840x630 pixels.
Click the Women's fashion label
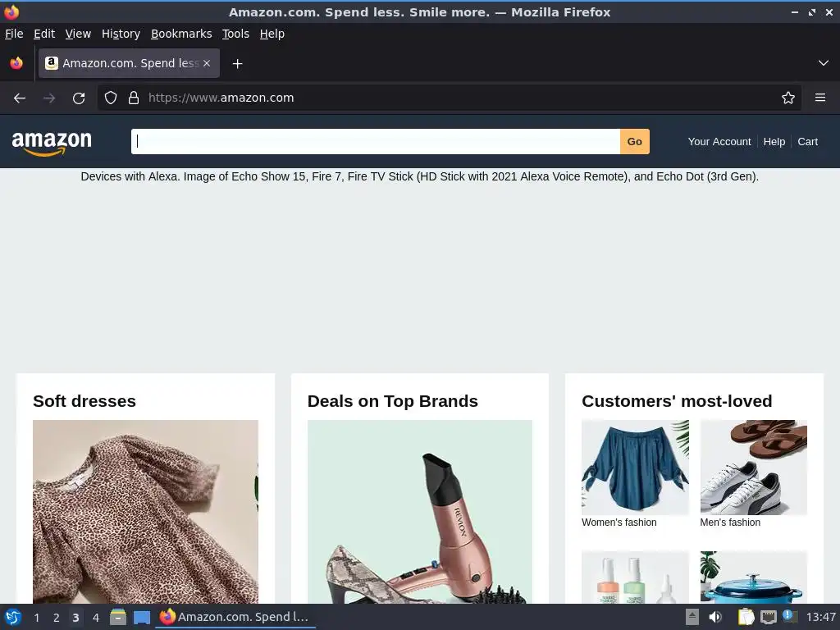(x=619, y=523)
